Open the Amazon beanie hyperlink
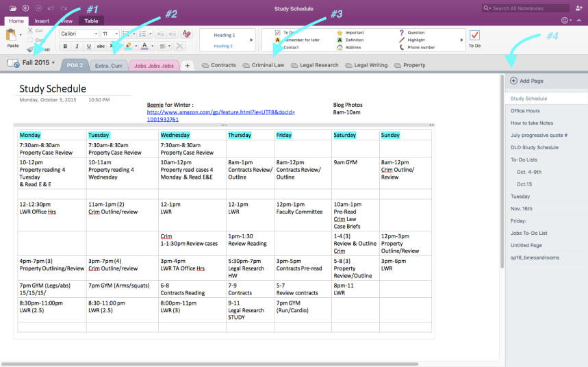588x367 pixels. point(221,116)
